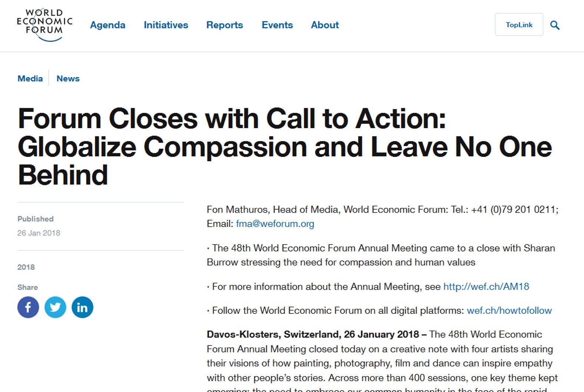The image size is (584, 392).
Task: Select the Media breadcrumb link
Action: [x=30, y=79]
